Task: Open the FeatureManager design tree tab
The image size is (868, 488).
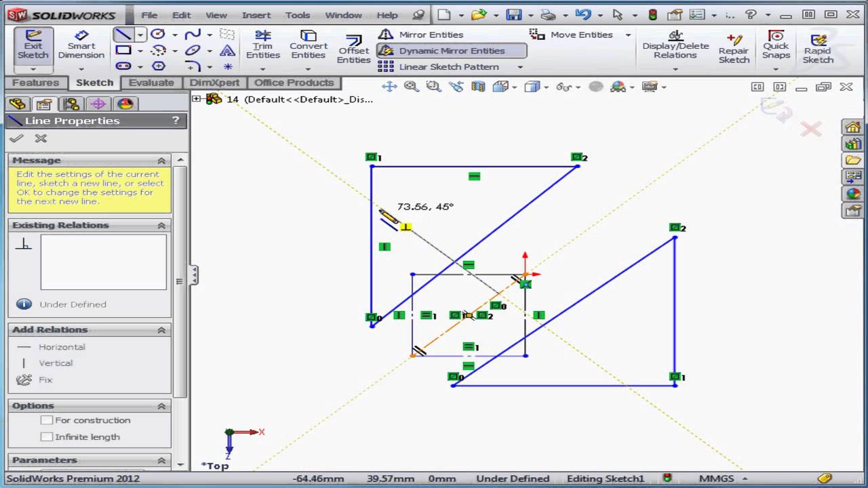Action: click(17, 104)
